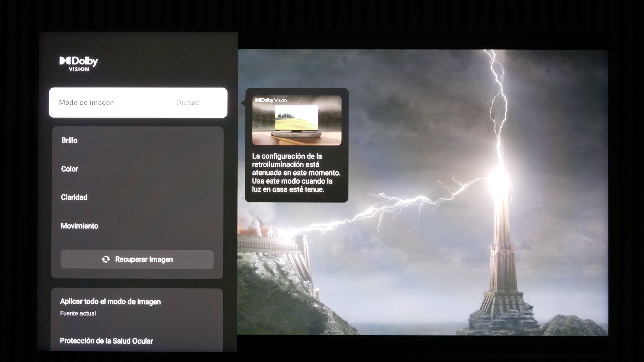Click the Recuperar Imagen button

pos(137,259)
